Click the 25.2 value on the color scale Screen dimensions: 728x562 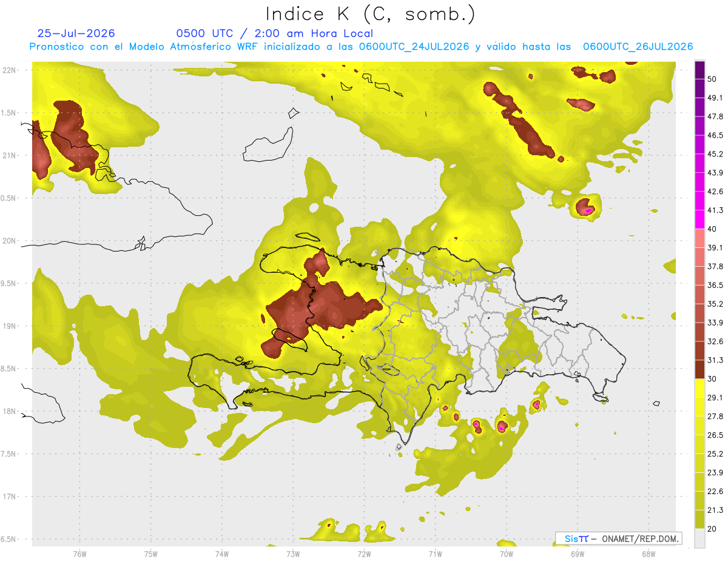(715, 454)
